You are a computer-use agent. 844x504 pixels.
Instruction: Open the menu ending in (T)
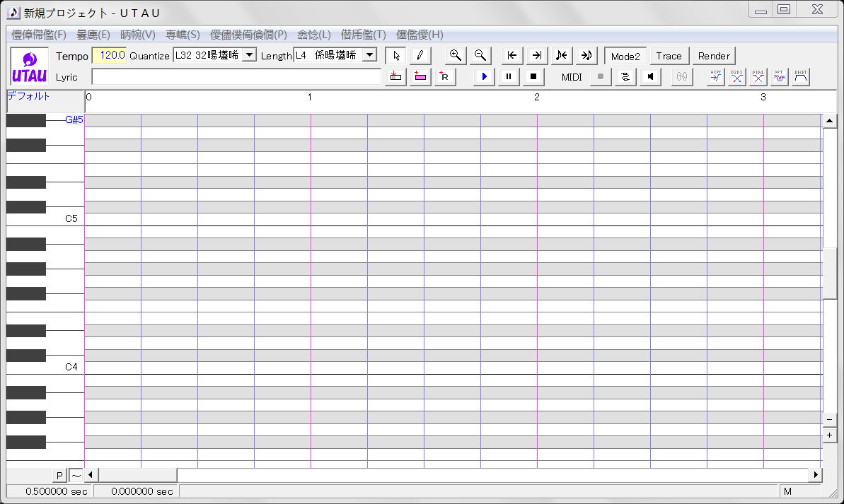[364, 35]
